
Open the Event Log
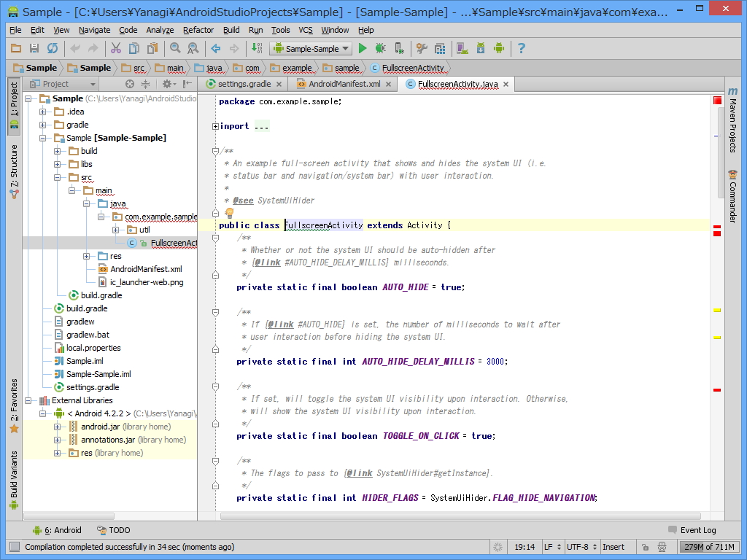coord(692,530)
